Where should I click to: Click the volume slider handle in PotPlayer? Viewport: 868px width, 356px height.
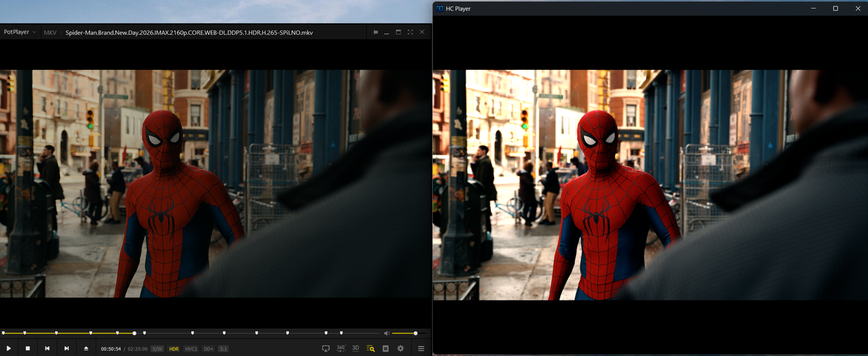[x=416, y=333]
